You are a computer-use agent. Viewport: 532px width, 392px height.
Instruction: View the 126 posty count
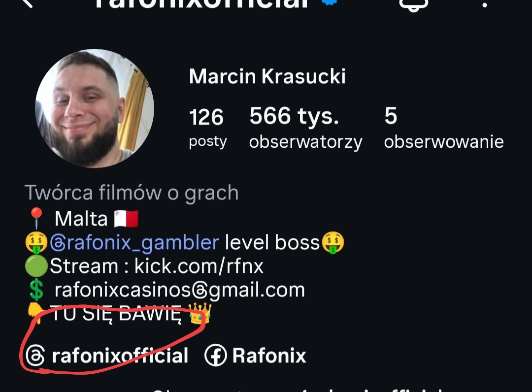tap(208, 128)
